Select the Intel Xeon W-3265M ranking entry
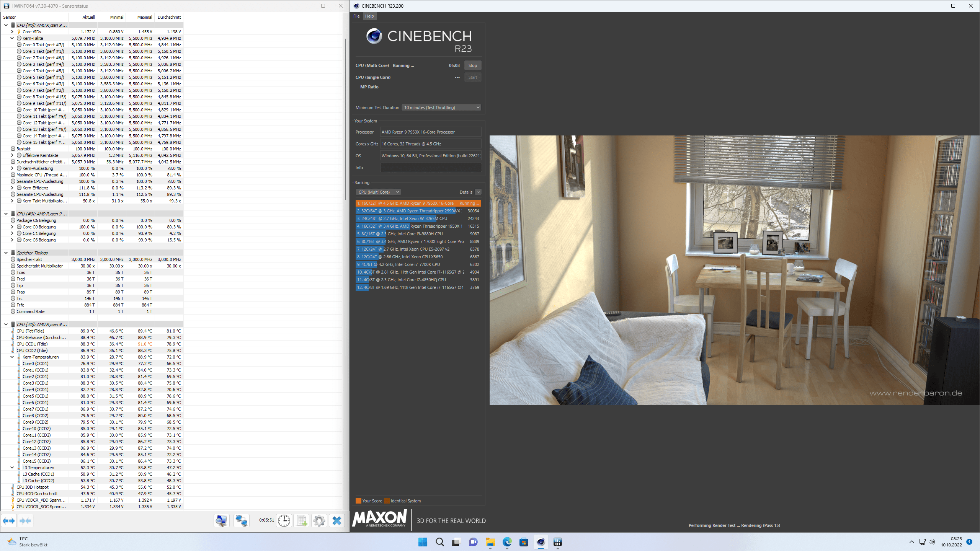This screenshot has width=980, height=551. point(418,218)
